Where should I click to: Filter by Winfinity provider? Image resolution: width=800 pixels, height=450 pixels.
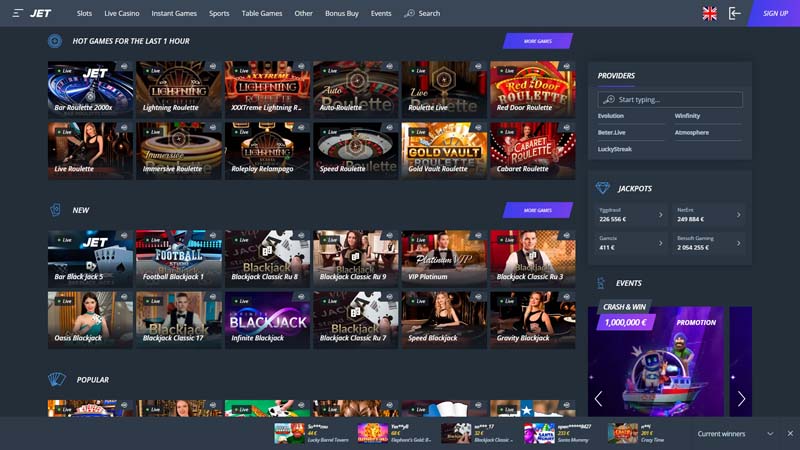pyautogui.click(x=687, y=116)
